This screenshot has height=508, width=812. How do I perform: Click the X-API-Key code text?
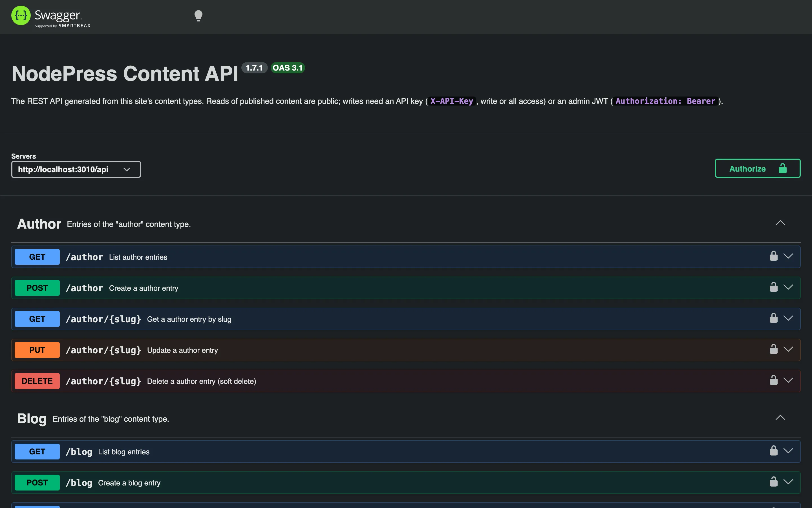[452, 101]
